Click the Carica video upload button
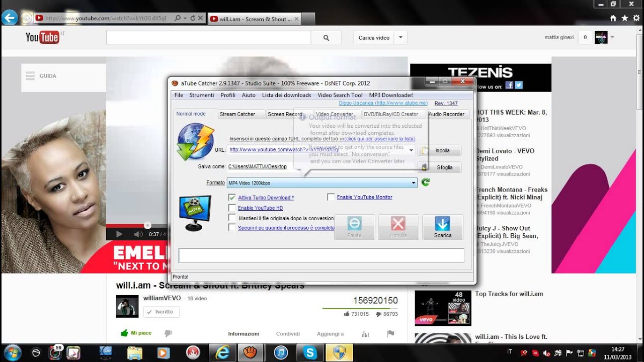Viewport: 644px width, 362px height. [374, 38]
